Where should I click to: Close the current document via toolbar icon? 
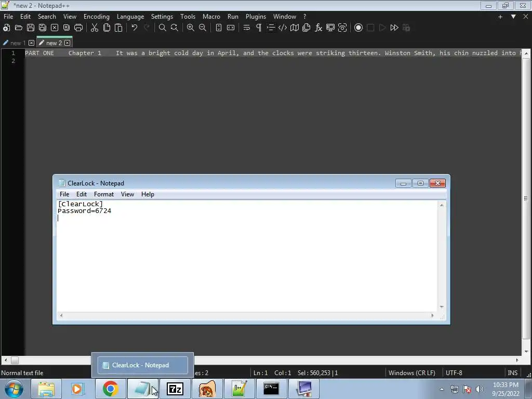55,28
